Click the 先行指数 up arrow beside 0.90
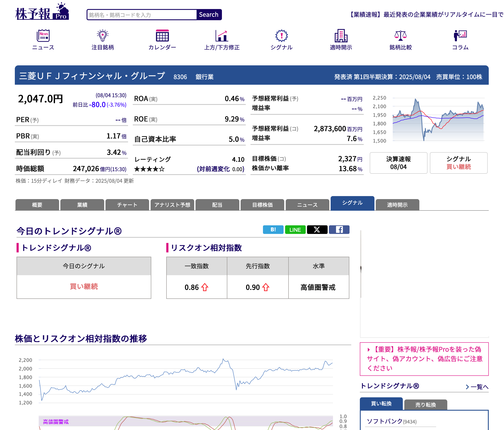This screenshot has height=430, width=504. pos(266,287)
